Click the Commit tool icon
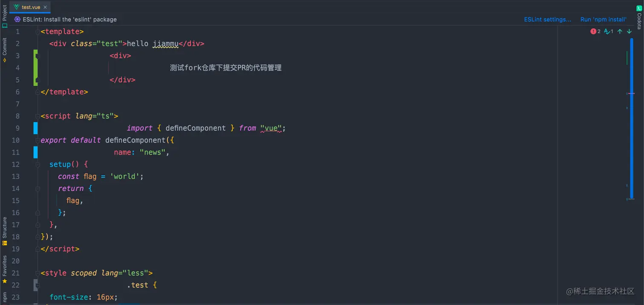Image resolution: width=644 pixels, height=305 pixels. (5, 60)
